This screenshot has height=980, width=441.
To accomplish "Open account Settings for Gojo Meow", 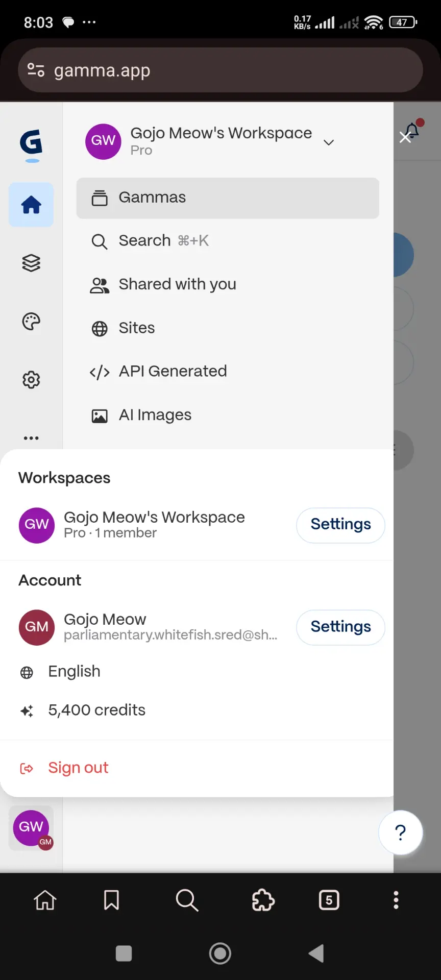I will coord(340,627).
